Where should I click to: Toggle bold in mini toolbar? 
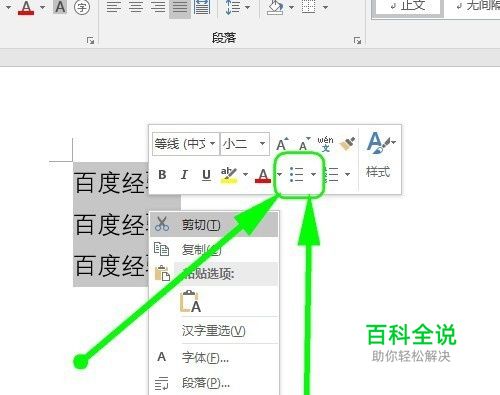click(x=162, y=175)
